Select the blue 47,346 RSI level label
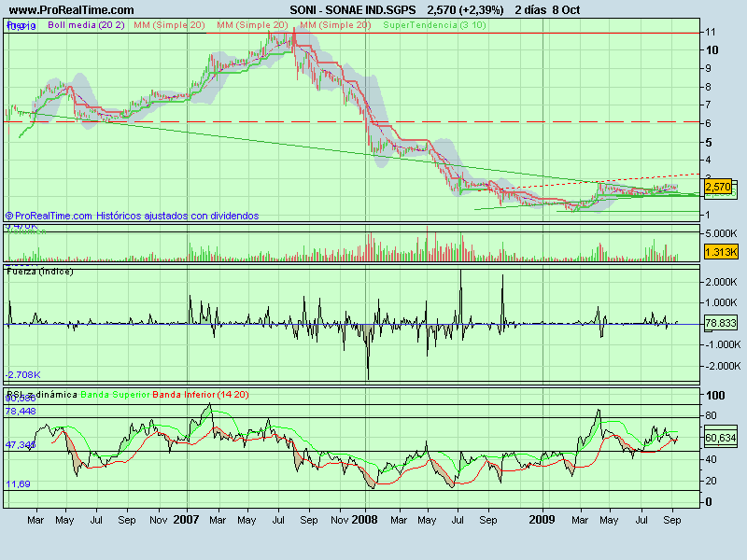This screenshot has width=747, height=560. pos(21,445)
